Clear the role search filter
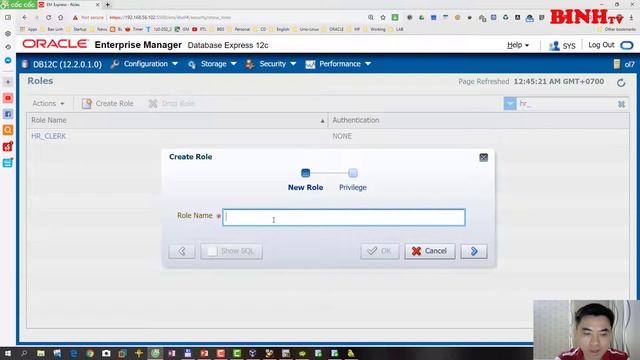Image resolution: width=640 pixels, height=360 pixels. [621, 104]
